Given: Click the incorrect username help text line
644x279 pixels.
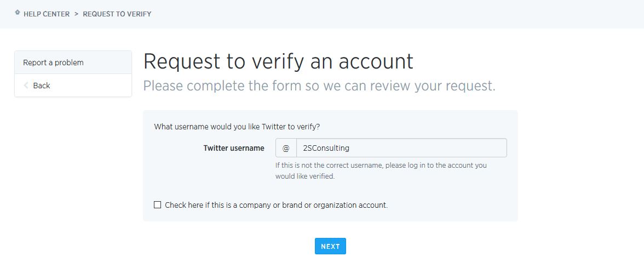Looking at the screenshot, I should [x=381, y=165].
